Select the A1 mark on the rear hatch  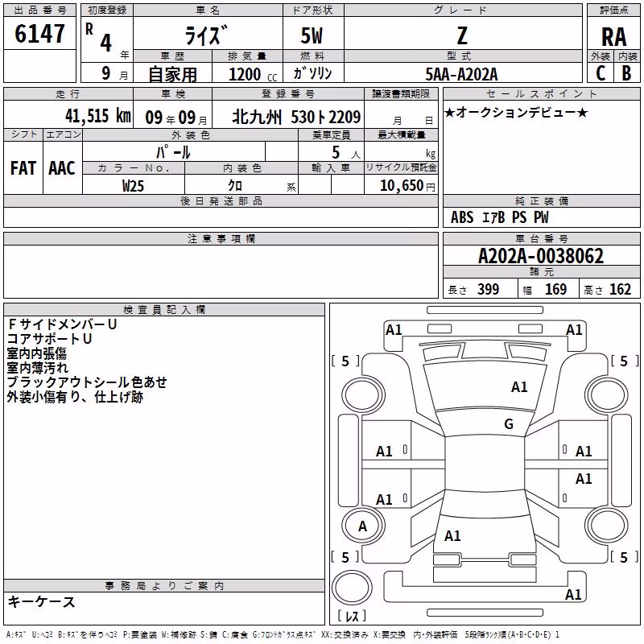coord(452,535)
